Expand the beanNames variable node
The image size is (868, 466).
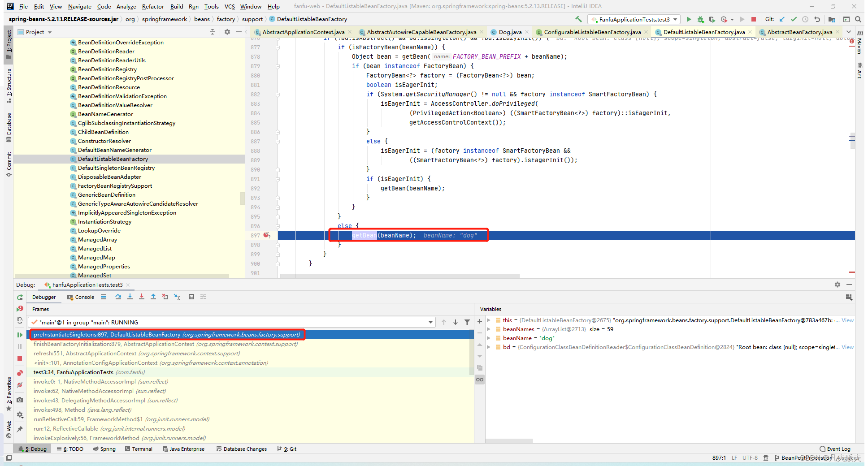pos(489,329)
